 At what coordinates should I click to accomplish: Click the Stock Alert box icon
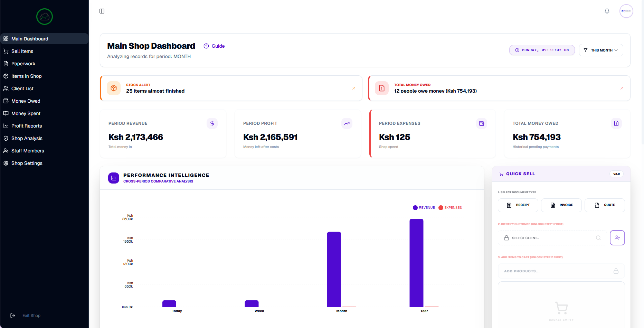coord(114,88)
